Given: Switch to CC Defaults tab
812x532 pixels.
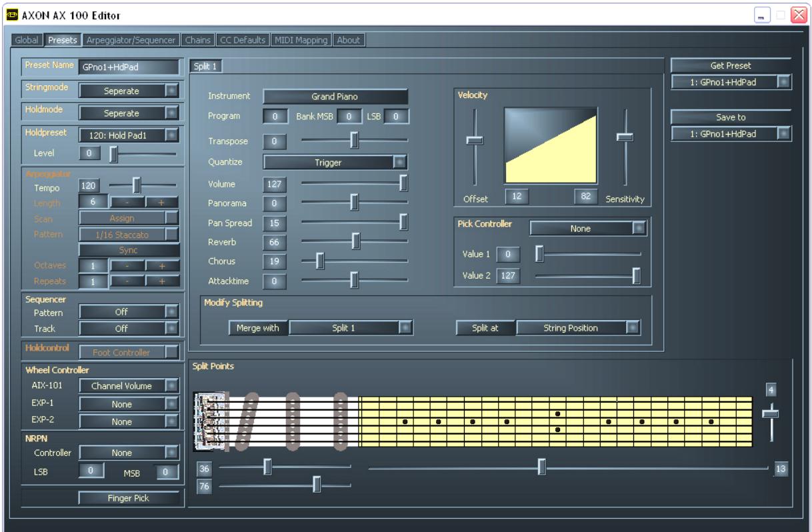Looking at the screenshot, I should (243, 40).
